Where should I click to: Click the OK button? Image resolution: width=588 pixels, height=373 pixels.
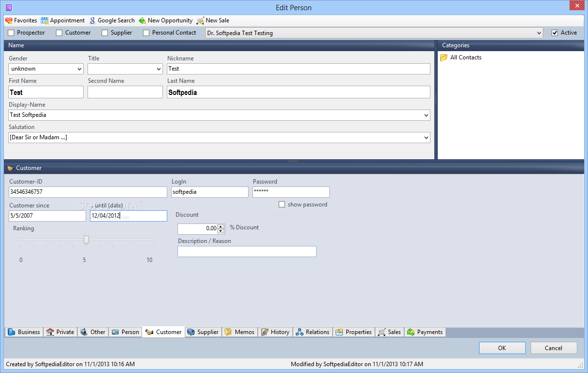tap(502, 348)
